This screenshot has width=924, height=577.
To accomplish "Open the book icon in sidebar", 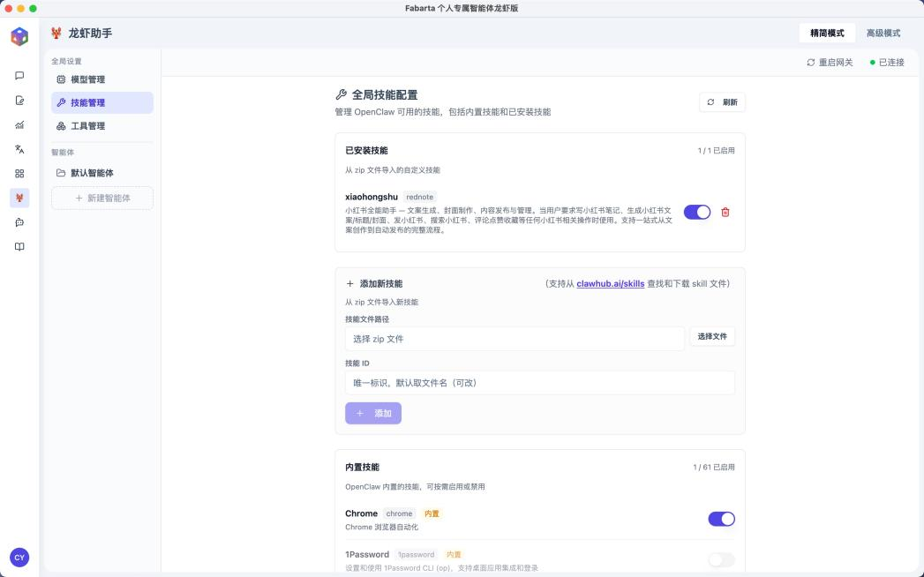I will click(19, 247).
